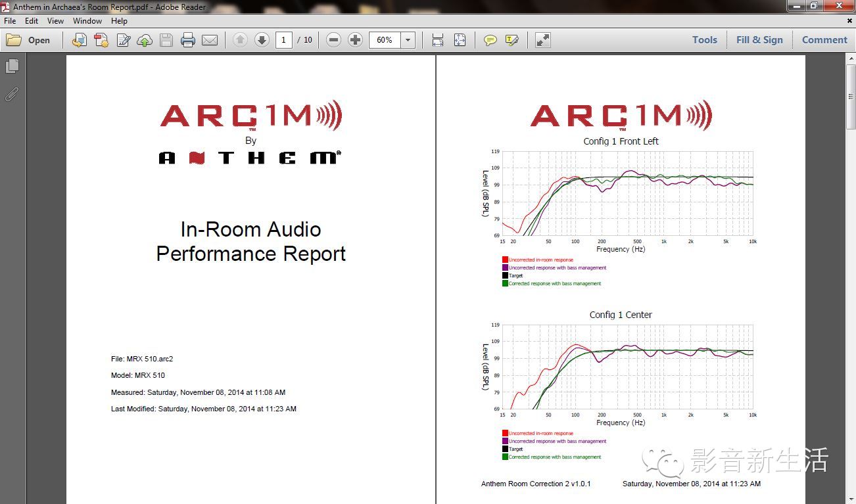Click the email envelope icon

click(x=210, y=40)
